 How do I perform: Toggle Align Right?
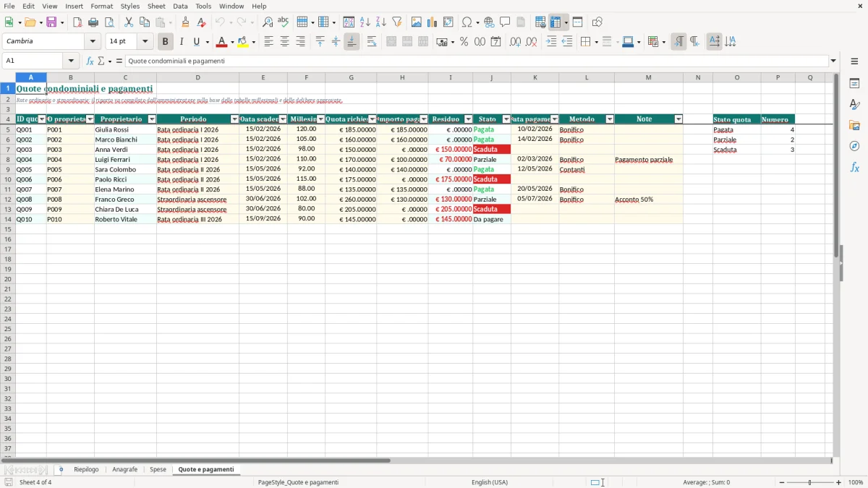point(300,42)
